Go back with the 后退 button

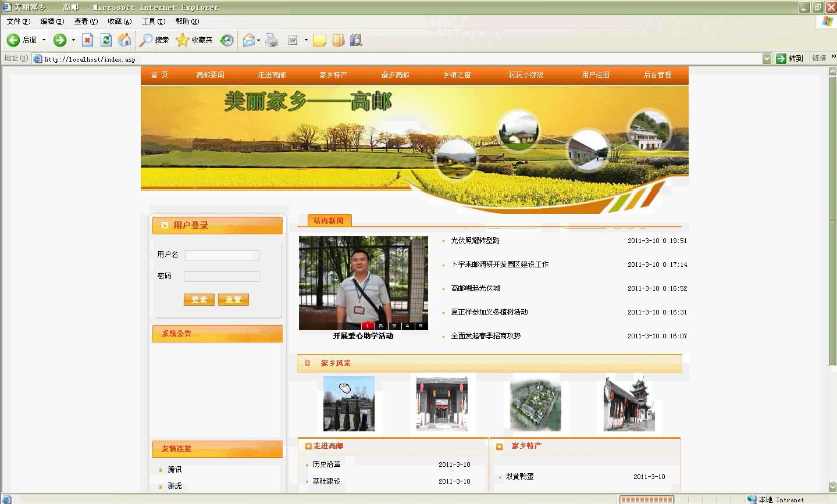click(22, 40)
